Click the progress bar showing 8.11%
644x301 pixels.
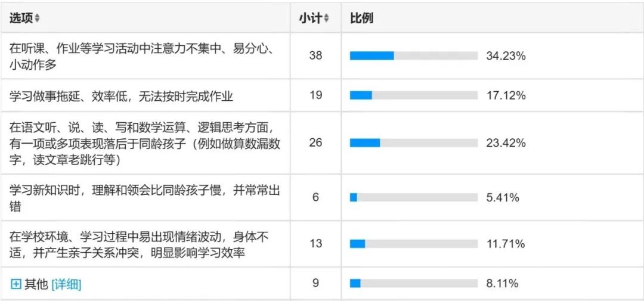tap(413, 284)
